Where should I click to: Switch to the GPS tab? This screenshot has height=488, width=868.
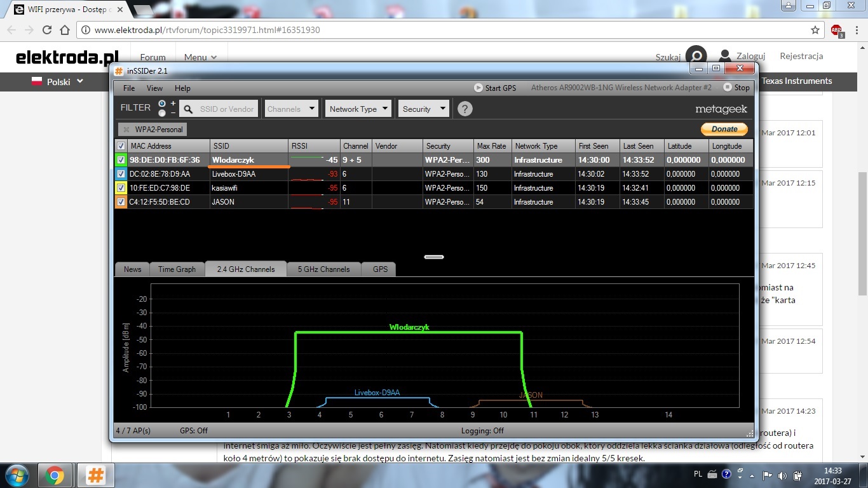click(x=380, y=269)
